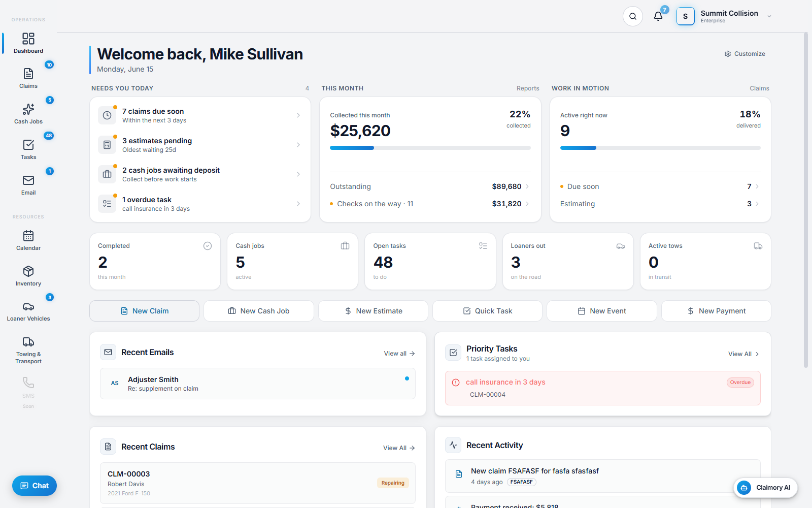This screenshot has height=508, width=812.
Task: Open Cash Jobs from the sidebar
Action: 28,114
